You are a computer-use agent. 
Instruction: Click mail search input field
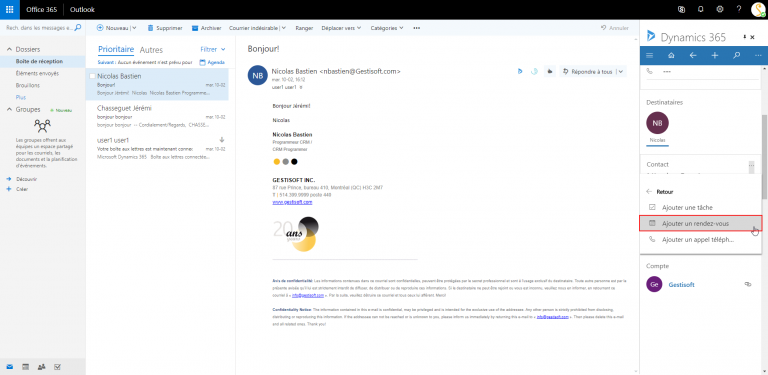pyautogui.click(x=38, y=28)
